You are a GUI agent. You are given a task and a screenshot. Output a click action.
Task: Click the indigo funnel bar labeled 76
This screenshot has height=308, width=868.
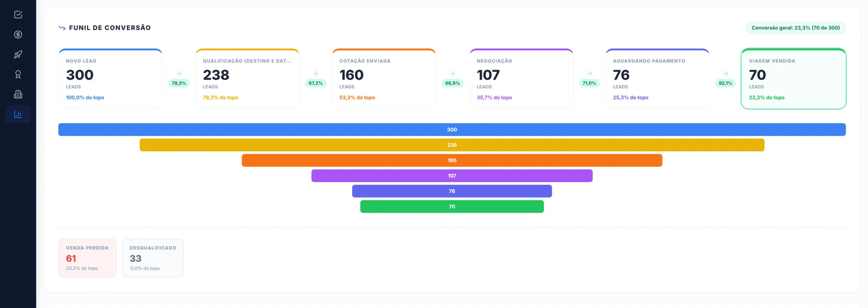click(x=452, y=191)
